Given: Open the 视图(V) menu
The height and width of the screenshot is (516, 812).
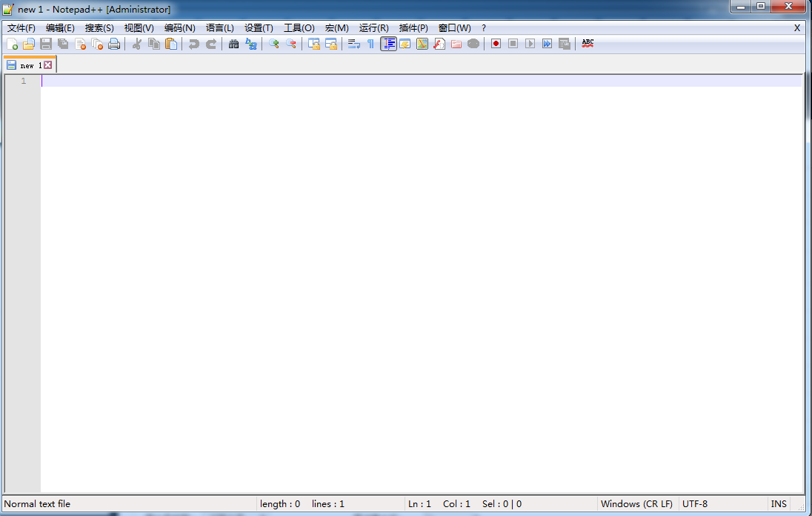Looking at the screenshot, I should click(139, 28).
